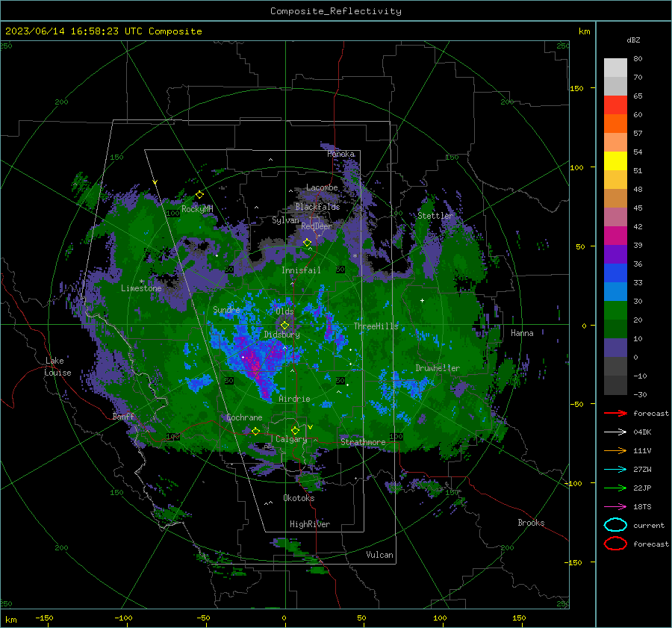Select the ThreeHills label
This screenshot has width=672, height=628.
(376, 326)
